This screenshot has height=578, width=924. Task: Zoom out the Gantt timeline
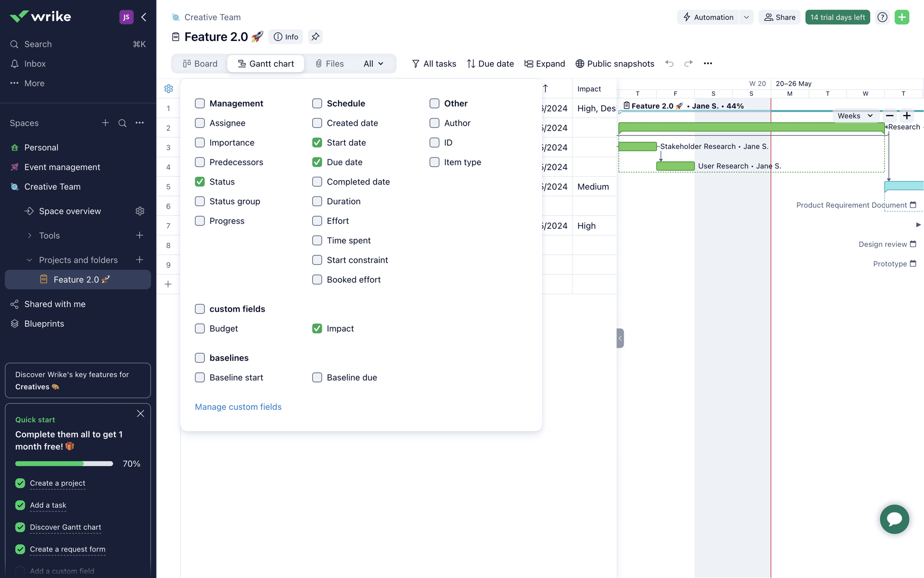[x=889, y=116]
